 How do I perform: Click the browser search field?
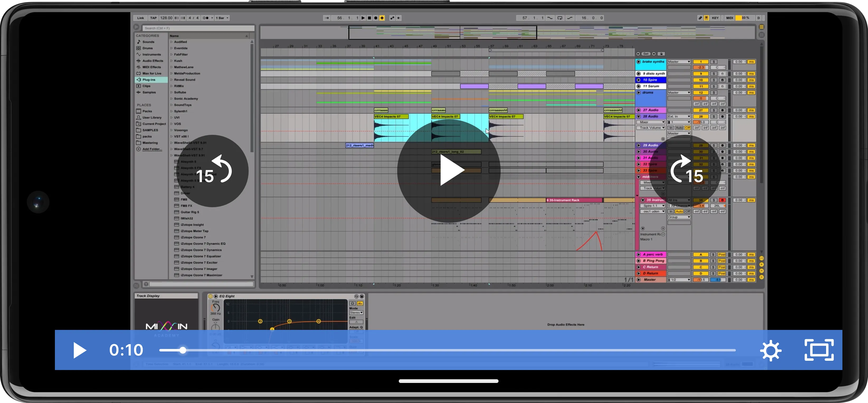click(x=198, y=28)
